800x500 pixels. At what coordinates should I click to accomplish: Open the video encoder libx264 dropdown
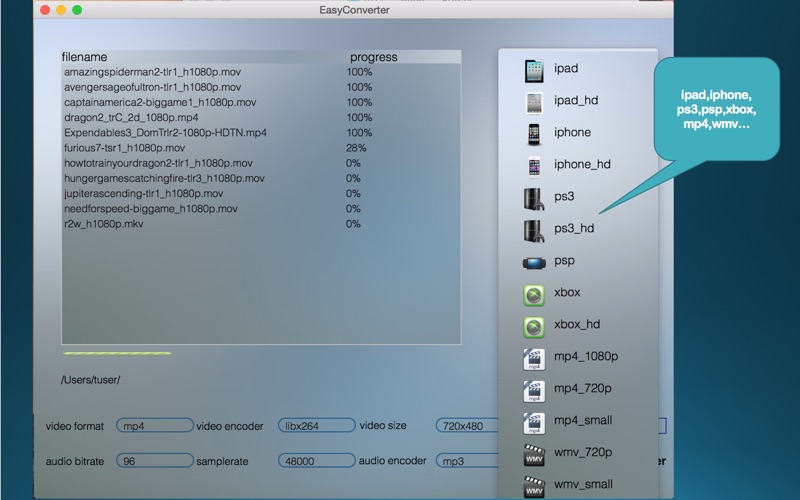click(316, 426)
